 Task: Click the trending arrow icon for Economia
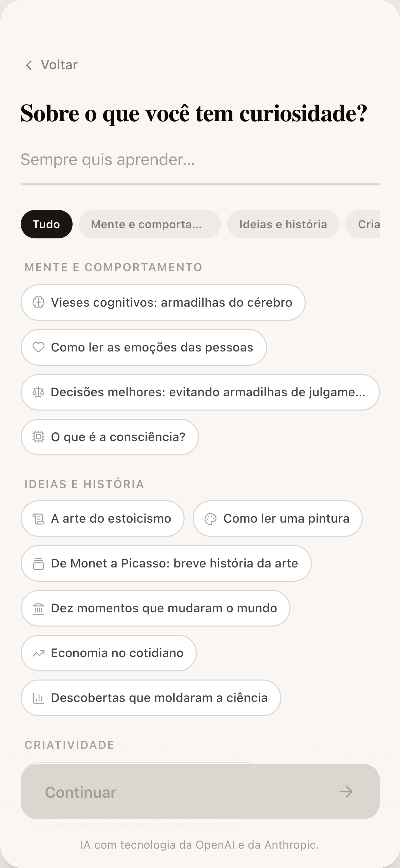pos(38,653)
